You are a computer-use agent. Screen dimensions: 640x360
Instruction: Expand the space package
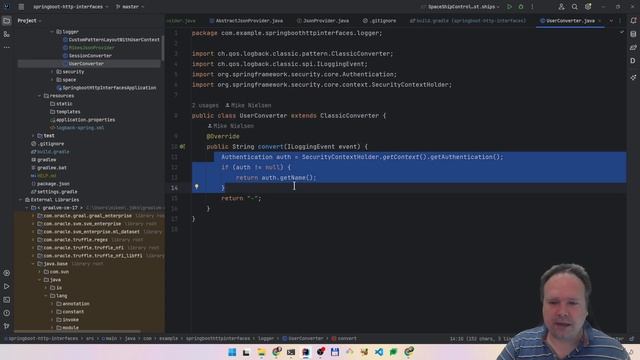[x=52, y=80]
